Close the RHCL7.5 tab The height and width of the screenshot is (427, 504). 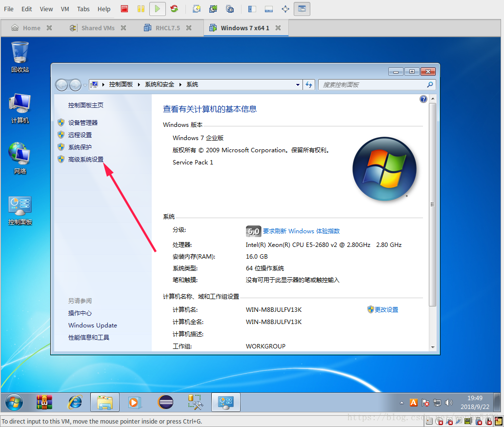pos(189,28)
